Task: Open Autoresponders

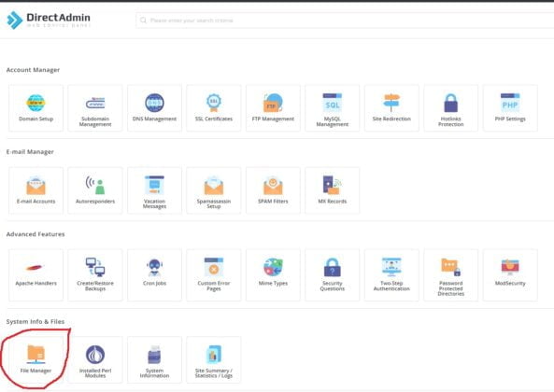Action: coord(95,190)
